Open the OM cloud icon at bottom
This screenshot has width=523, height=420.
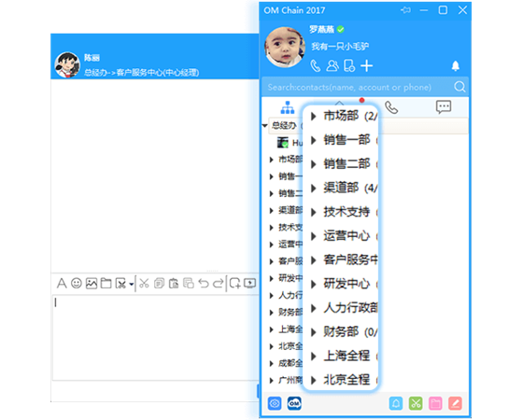pos(294,403)
